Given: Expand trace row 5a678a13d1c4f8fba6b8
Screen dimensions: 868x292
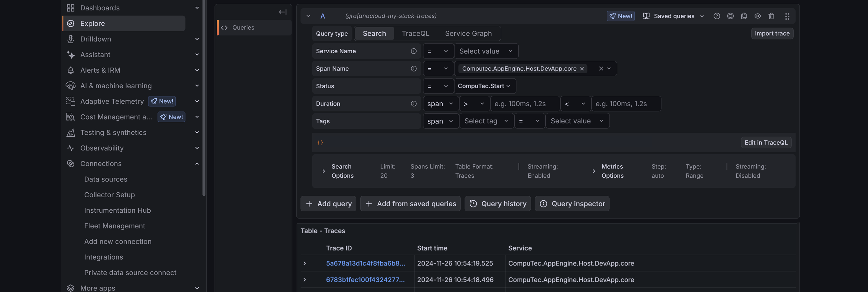Looking at the screenshot, I should click(x=305, y=263).
